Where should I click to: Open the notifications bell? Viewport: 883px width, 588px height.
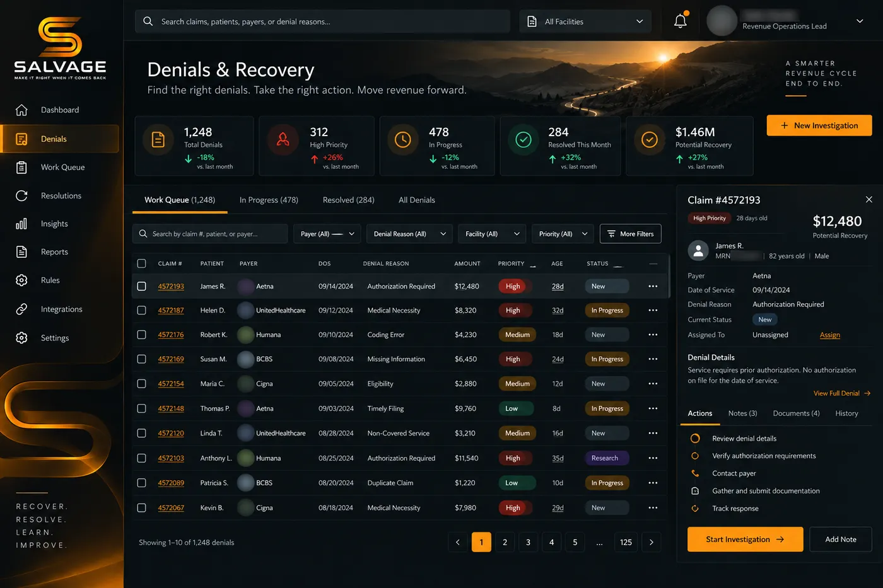pos(681,21)
